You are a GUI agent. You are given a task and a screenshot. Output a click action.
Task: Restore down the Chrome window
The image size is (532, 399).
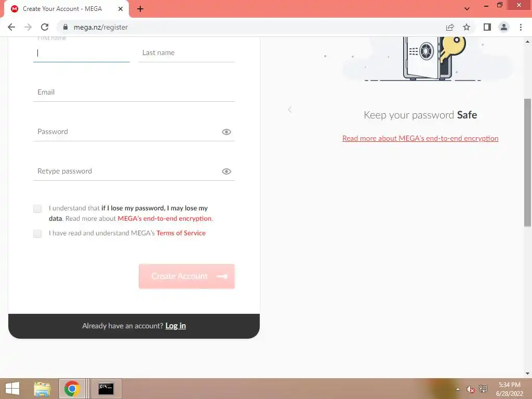[x=500, y=5]
